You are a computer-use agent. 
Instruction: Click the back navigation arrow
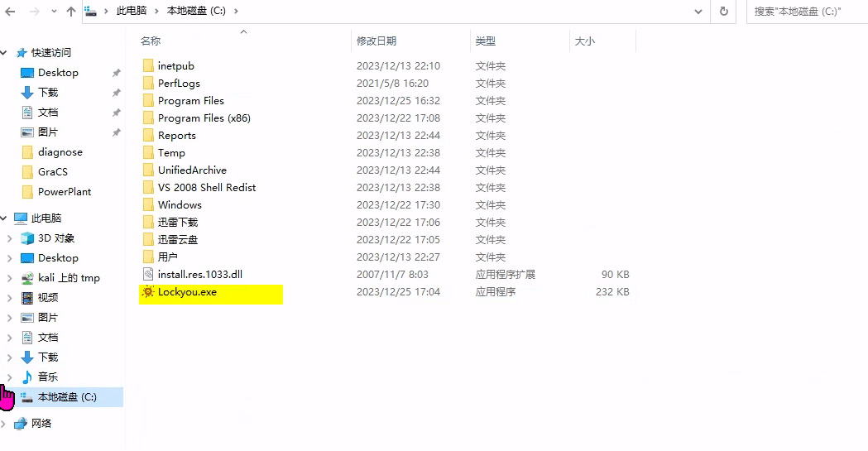pyautogui.click(x=10, y=12)
